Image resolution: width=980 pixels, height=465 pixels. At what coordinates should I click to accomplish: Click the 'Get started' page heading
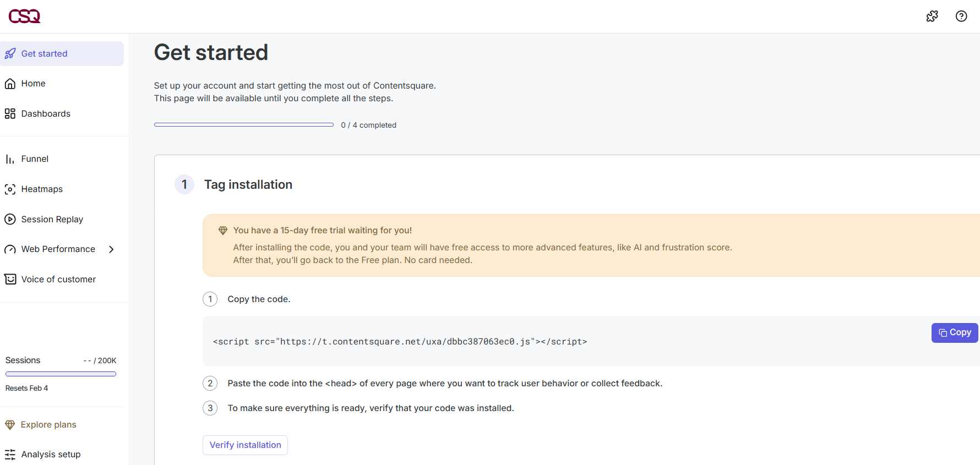(211, 53)
